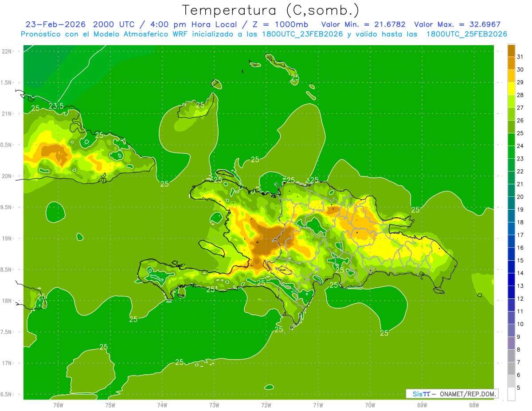
Task: Click the "21N" latitude axis label
Action: click(x=7, y=114)
